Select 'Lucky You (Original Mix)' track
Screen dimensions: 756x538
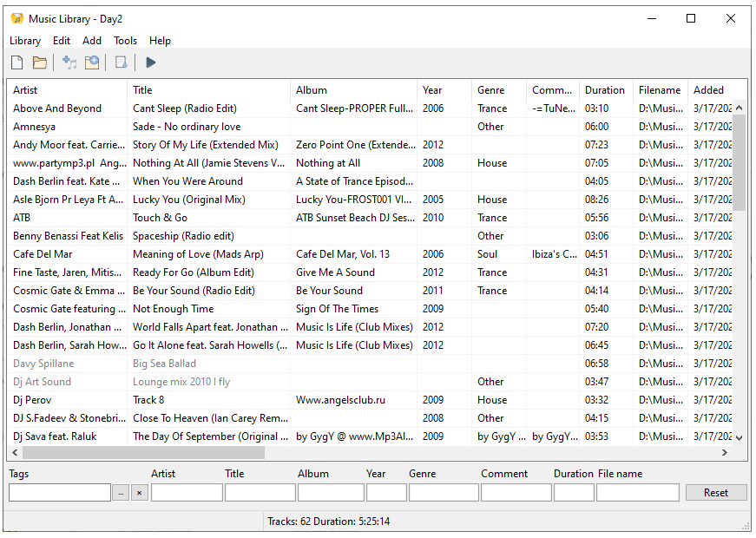pyautogui.click(x=189, y=200)
